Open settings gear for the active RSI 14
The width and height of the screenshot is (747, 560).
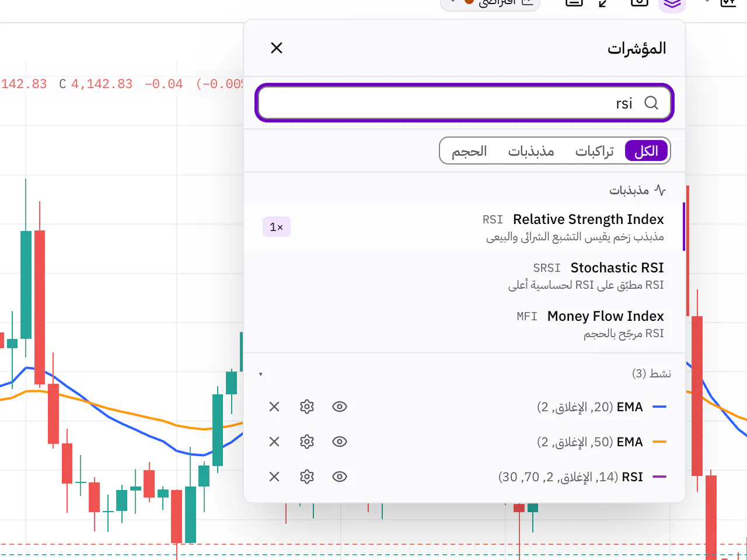(x=307, y=477)
